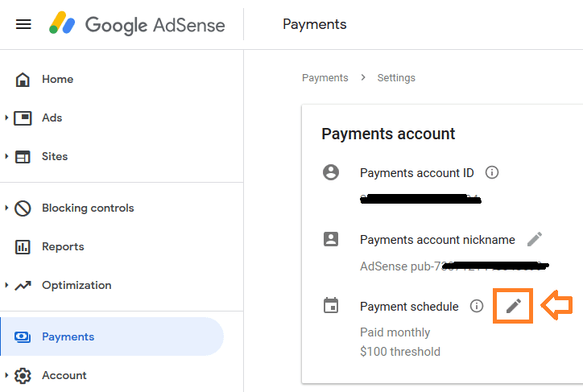Click the AdSense pub nickname value
Image resolution: width=583 pixels, height=392 pixels.
(x=453, y=266)
